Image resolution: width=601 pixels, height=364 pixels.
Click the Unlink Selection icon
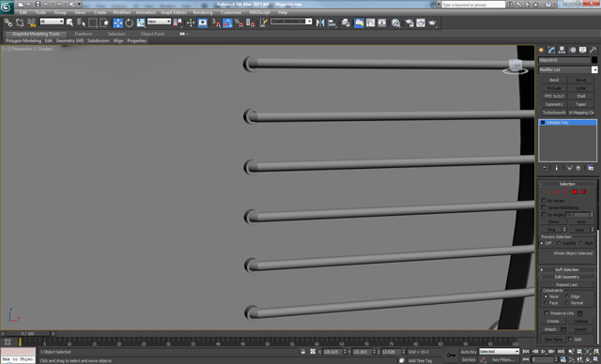[20, 23]
